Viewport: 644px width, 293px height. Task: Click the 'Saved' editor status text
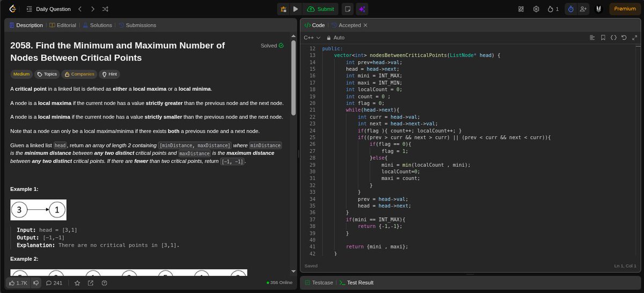(x=311, y=266)
